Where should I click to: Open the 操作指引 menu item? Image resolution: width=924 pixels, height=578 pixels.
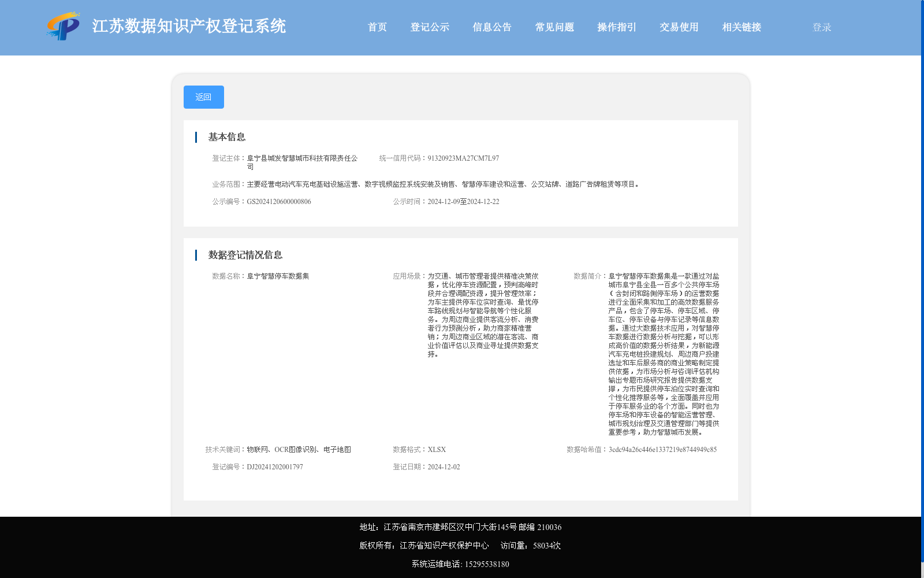point(617,27)
